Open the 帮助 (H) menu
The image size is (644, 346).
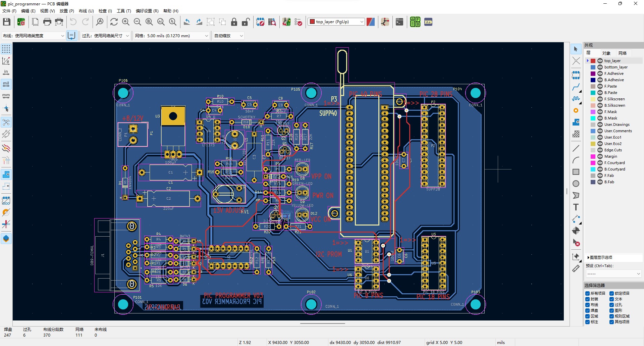[171, 11]
